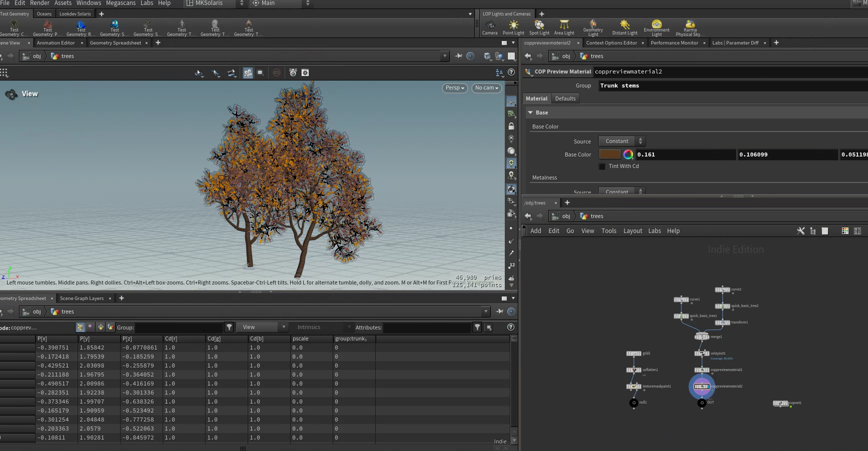The width and height of the screenshot is (868, 451).
Task: Open the color picker wheel beside Base Color
Action: (628, 154)
